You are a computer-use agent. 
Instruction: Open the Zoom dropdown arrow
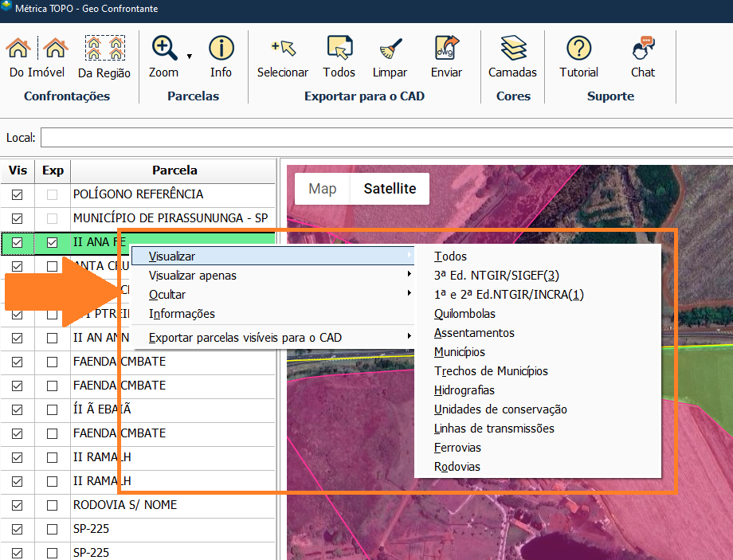click(x=190, y=57)
